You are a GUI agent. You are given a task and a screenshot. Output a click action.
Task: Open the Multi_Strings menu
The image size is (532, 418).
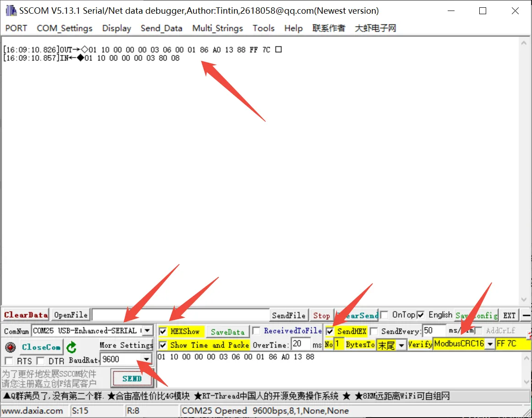click(217, 28)
